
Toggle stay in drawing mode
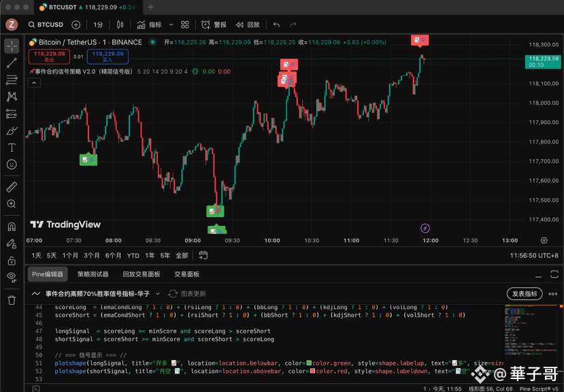(12, 244)
